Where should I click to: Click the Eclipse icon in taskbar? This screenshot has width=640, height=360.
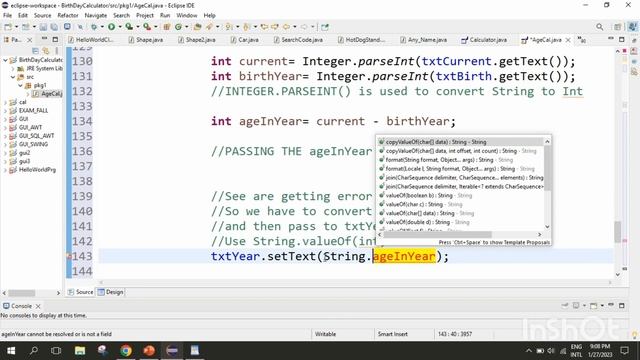[x=172, y=351]
